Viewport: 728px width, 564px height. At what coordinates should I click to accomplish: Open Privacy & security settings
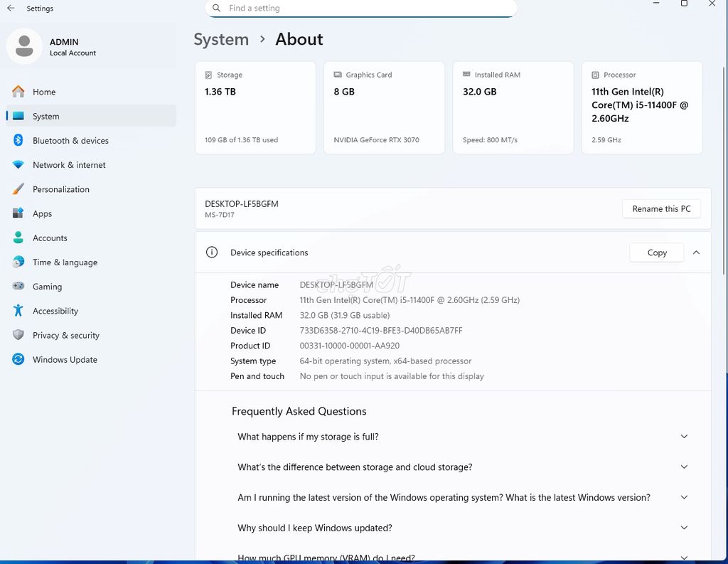pyautogui.click(x=65, y=336)
